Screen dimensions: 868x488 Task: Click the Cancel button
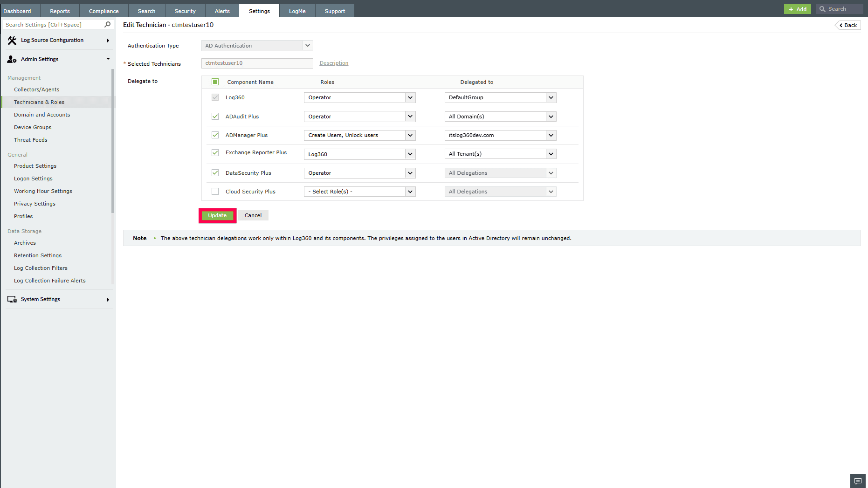click(253, 215)
